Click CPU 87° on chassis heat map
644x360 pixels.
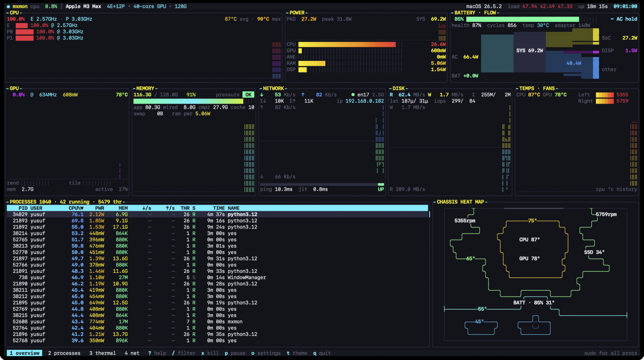pos(529,239)
